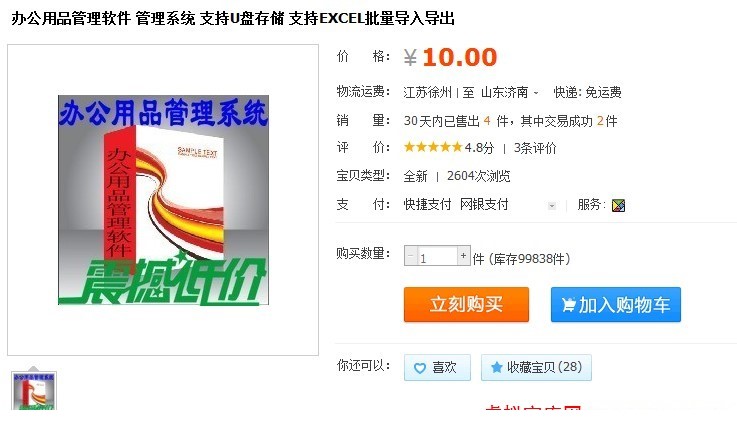Click the five-star rating icons
This screenshot has height=433, width=737.
pyautogui.click(x=433, y=148)
